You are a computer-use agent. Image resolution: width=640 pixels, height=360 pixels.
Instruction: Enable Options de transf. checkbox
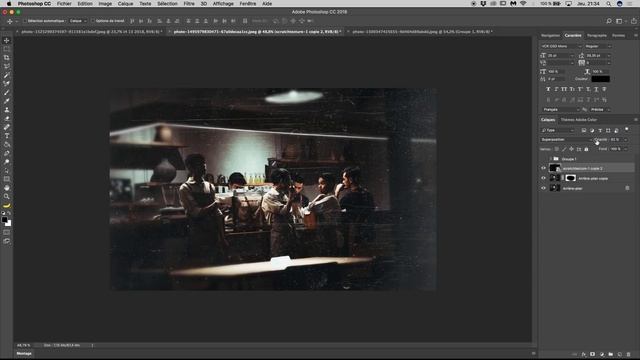click(93, 21)
